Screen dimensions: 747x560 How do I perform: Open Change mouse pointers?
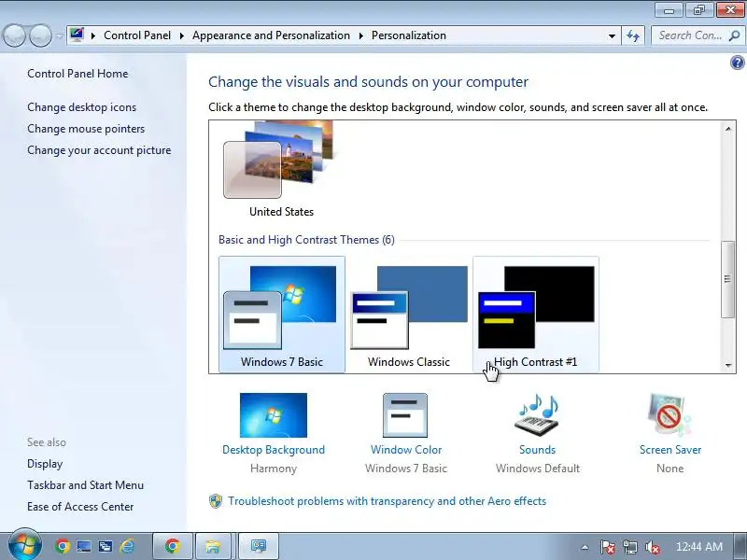click(x=86, y=129)
